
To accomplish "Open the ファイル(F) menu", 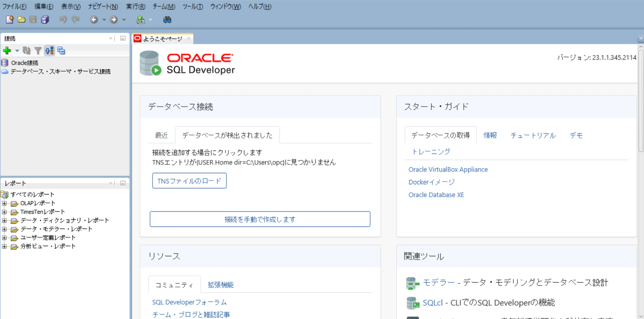I will (x=14, y=6).
